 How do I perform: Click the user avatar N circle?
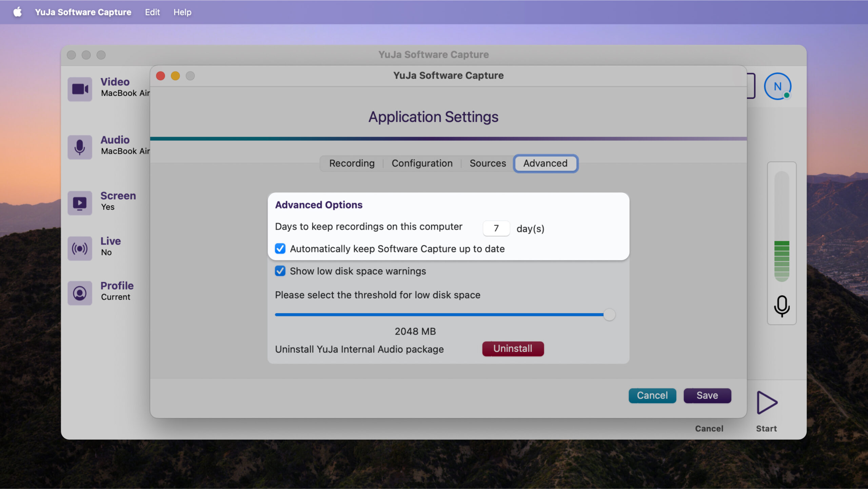point(777,87)
